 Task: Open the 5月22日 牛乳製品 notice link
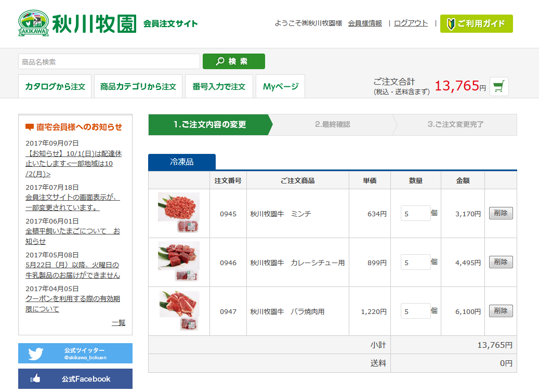(73, 270)
